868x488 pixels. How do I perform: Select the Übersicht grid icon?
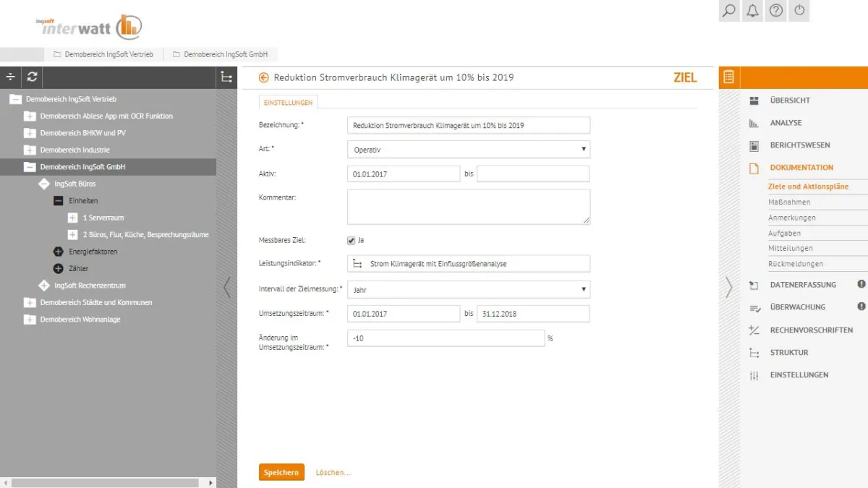[x=753, y=100]
